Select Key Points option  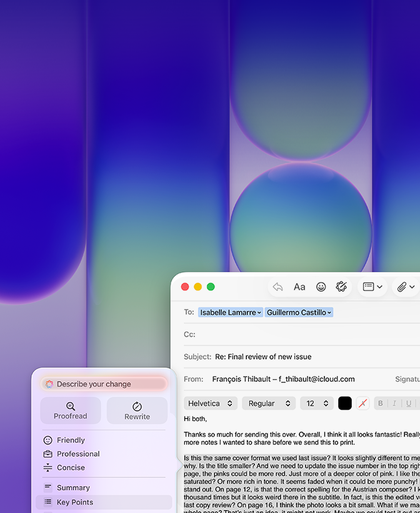(104, 502)
